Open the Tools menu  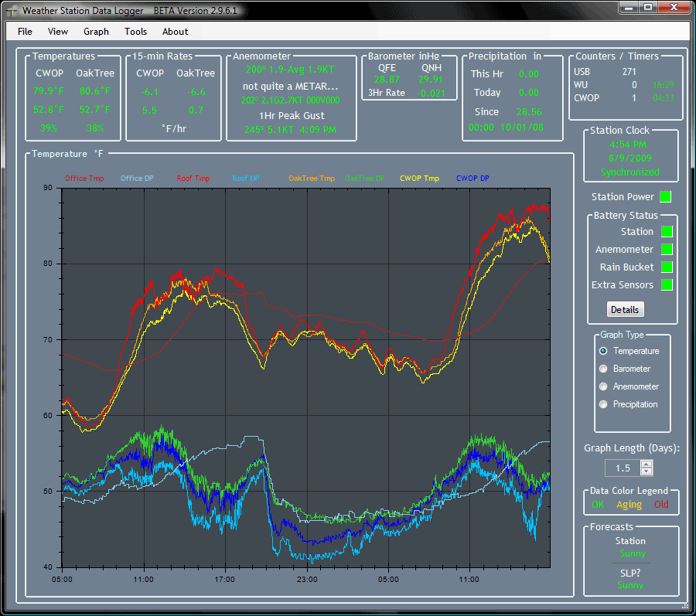[x=135, y=32]
